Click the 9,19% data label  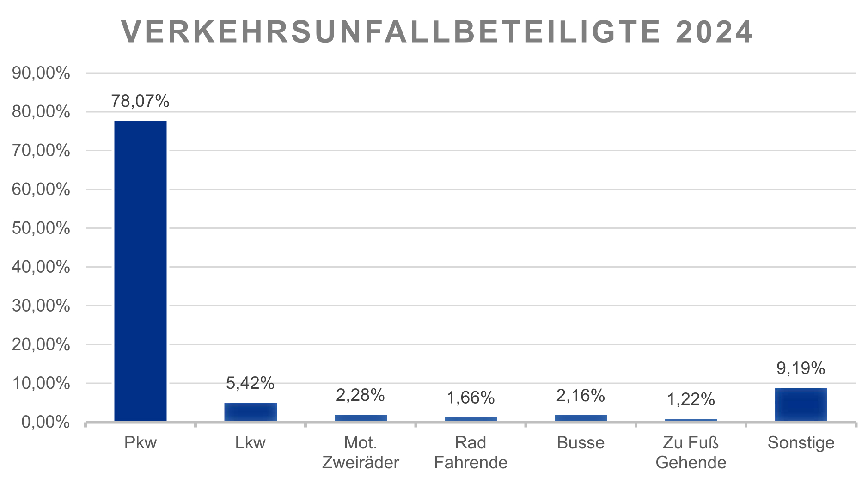(801, 368)
